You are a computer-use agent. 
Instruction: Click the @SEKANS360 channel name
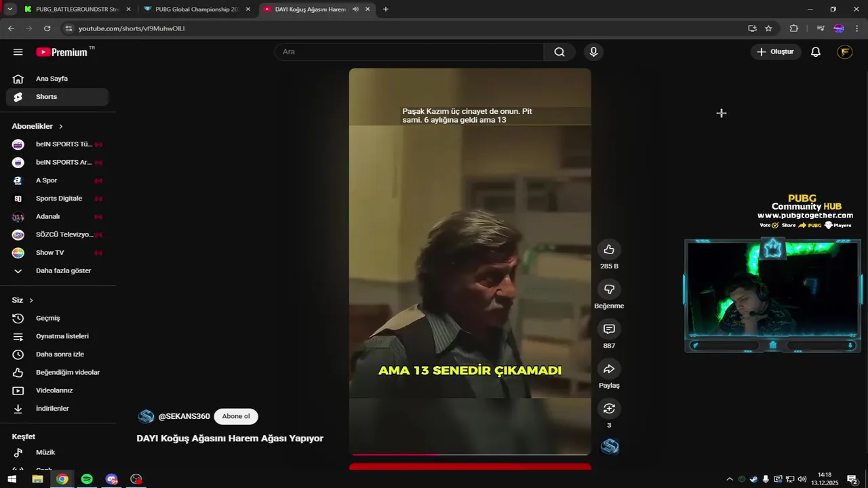pyautogui.click(x=184, y=416)
